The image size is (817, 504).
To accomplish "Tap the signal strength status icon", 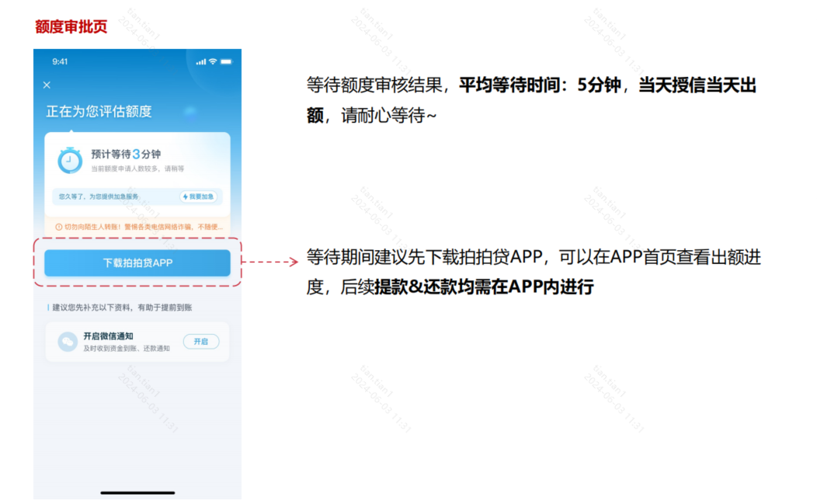I will click(x=200, y=62).
